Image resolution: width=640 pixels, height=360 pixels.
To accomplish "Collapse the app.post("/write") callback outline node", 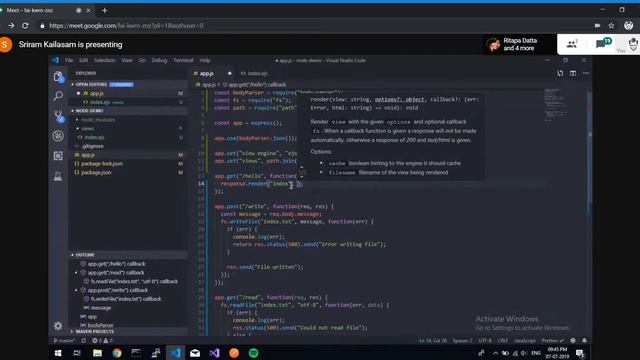I will [76, 290].
